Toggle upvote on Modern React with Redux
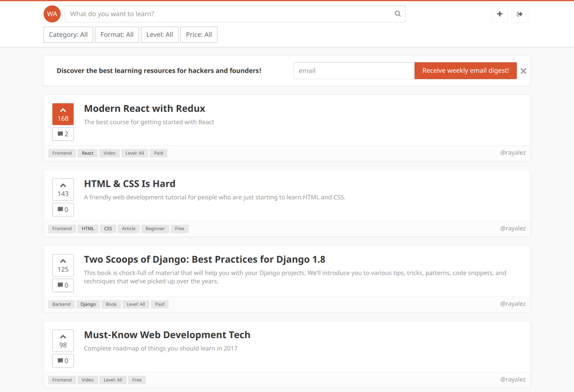Image resolution: width=574 pixels, height=392 pixels. click(63, 114)
